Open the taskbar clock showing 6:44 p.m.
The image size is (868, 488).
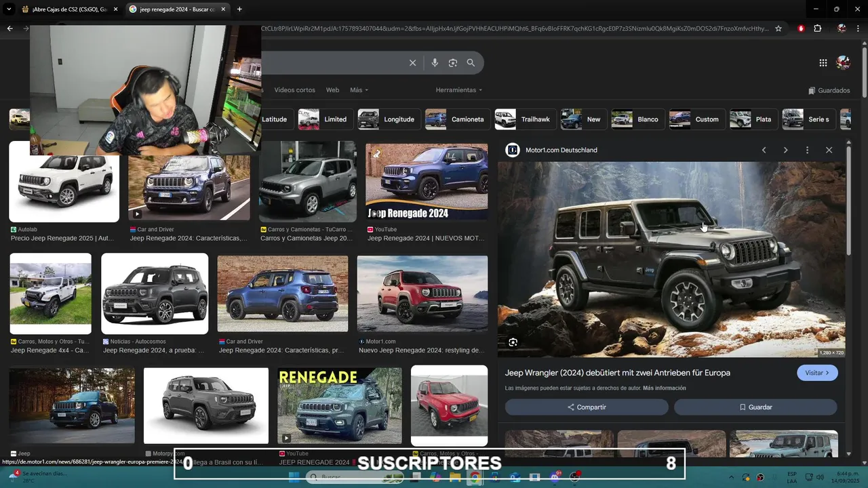pos(846,476)
